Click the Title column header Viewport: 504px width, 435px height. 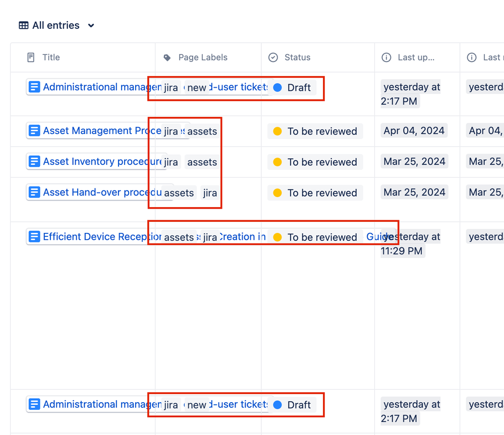click(83, 57)
